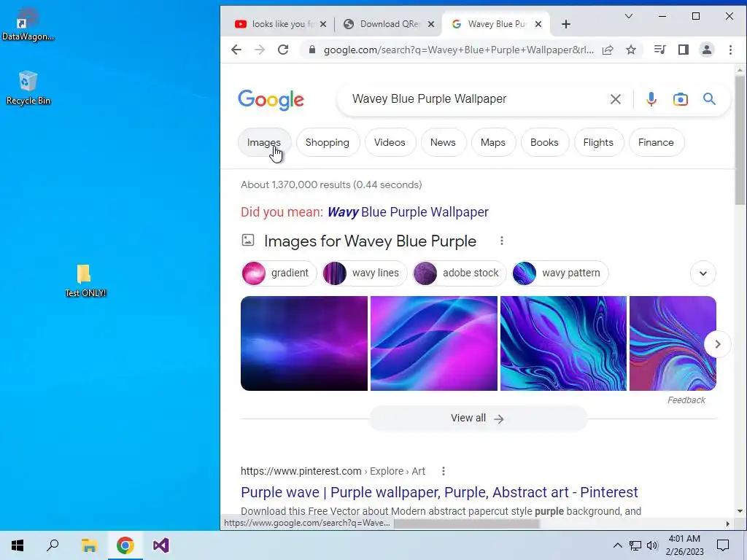Open the dark blue-purple gradient image thumbnail

[304, 343]
